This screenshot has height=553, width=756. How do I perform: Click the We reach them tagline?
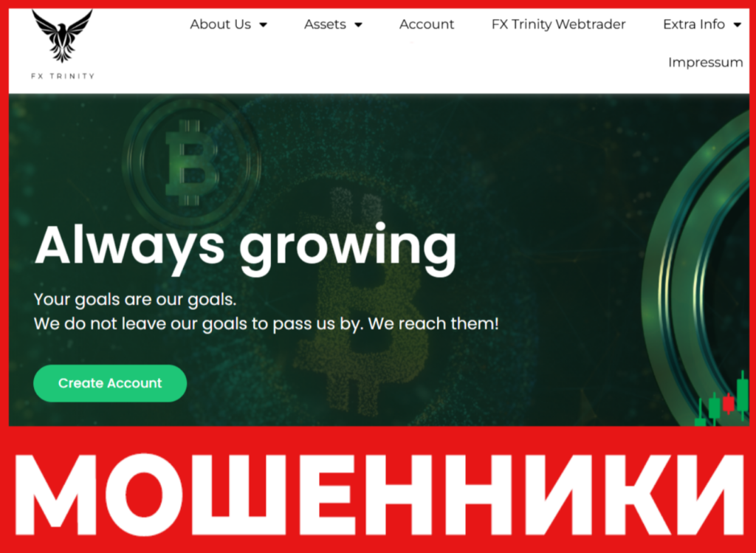(433, 323)
